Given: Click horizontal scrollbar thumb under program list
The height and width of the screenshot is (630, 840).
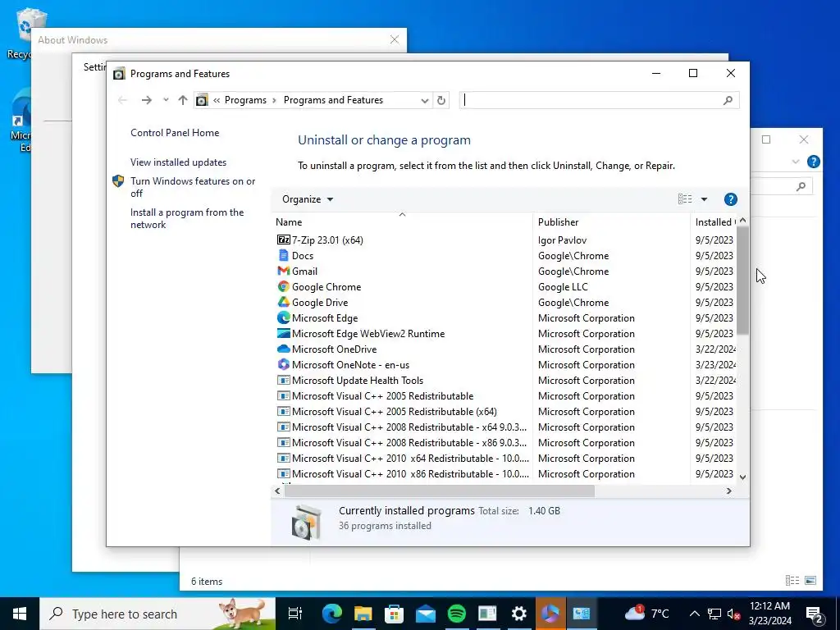Looking at the screenshot, I should (x=440, y=491).
